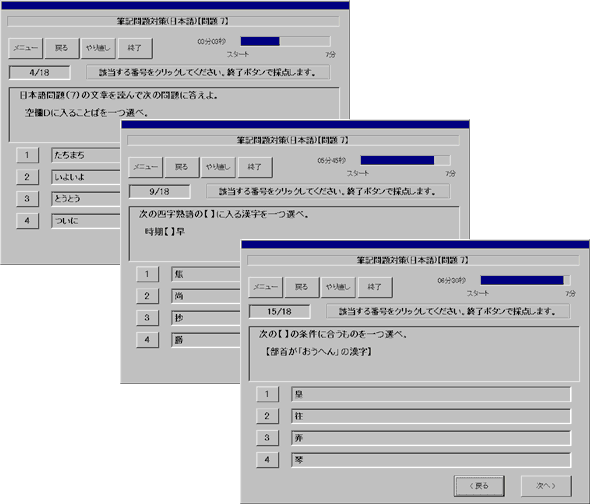Click the ついに answer field
Image resolution: width=590 pixels, height=504 pixels.
(x=86, y=221)
